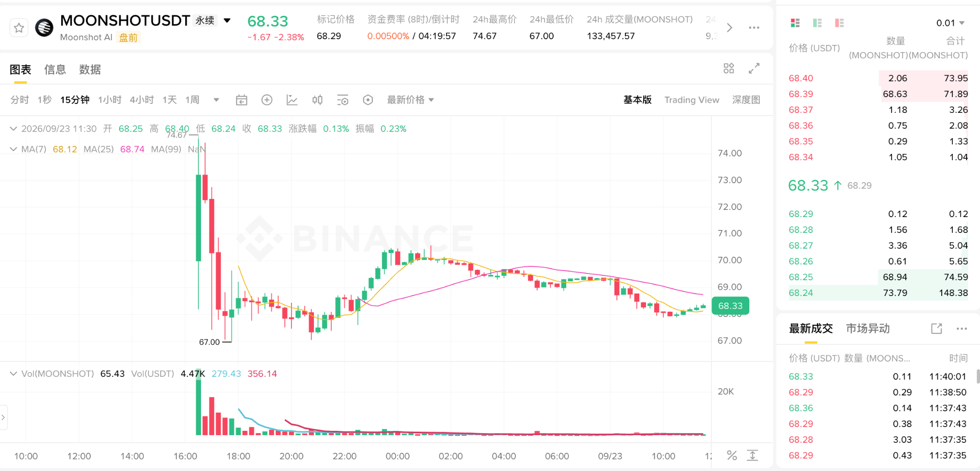Open the 0.01 price precision dropdown
The height and width of the screenshot is (471, 980).
pos(950,23)
